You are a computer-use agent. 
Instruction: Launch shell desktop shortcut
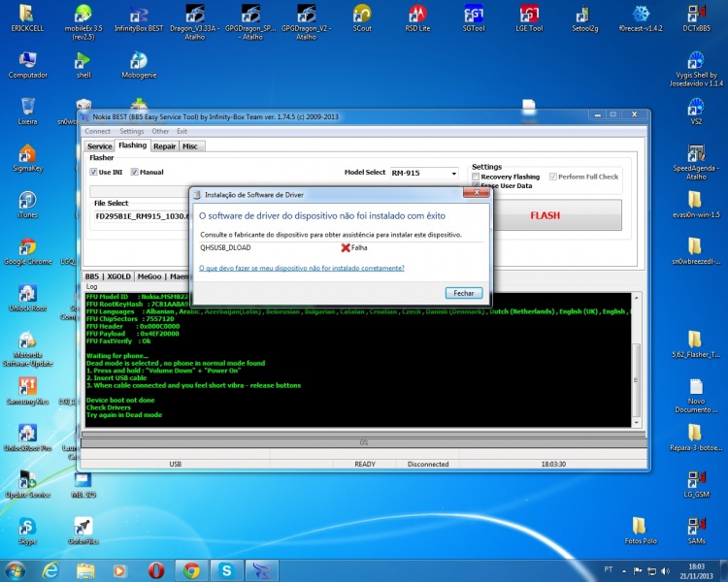[83, 65]
